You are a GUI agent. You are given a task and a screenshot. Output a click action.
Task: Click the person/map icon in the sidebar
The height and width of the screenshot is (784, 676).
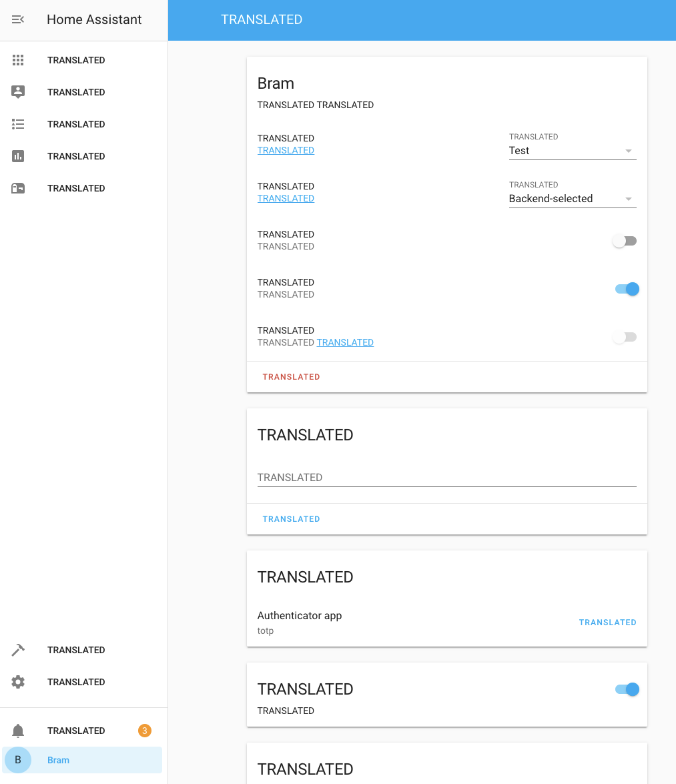tap(17, 92)
